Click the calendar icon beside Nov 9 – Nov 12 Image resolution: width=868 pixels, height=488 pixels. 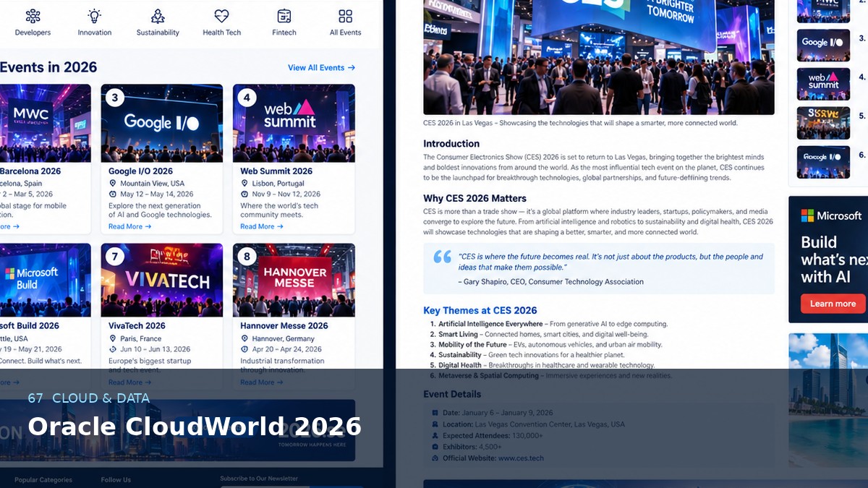(244, 194)
